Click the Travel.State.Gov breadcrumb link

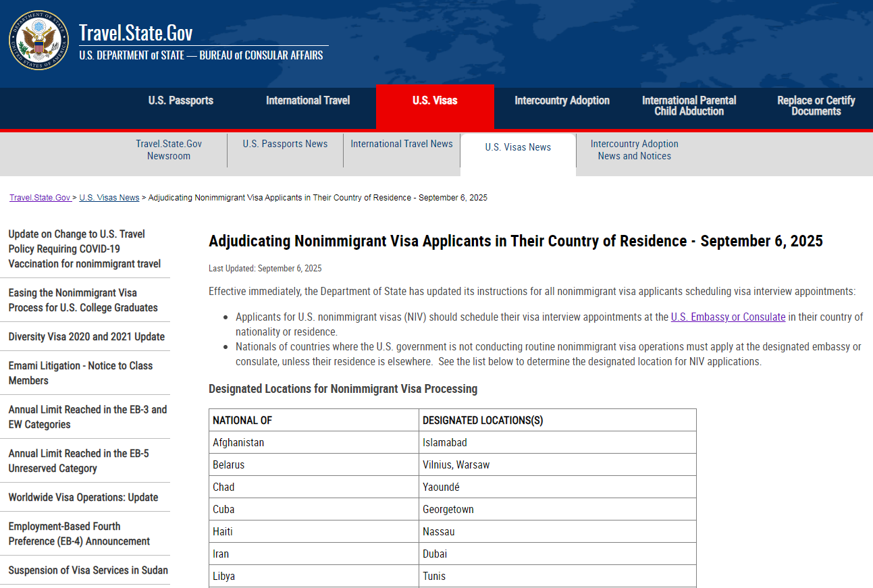[x=40, y=198]
